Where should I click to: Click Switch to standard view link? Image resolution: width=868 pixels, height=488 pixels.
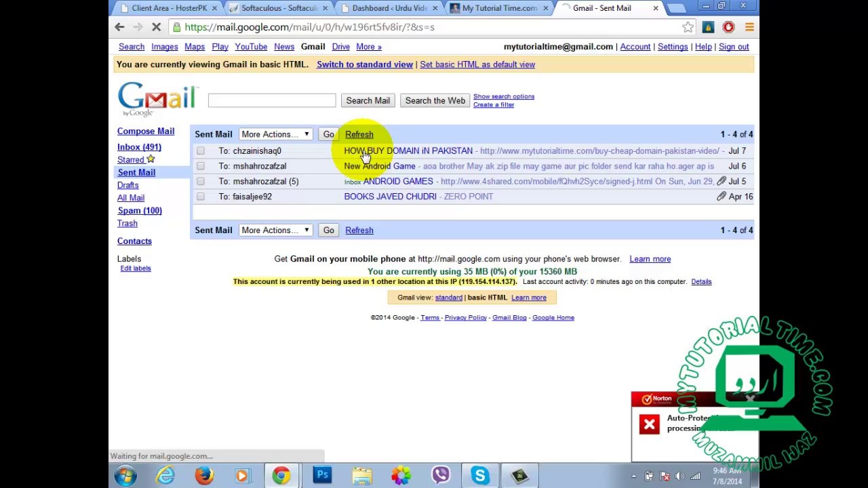[x=365, y=64]
